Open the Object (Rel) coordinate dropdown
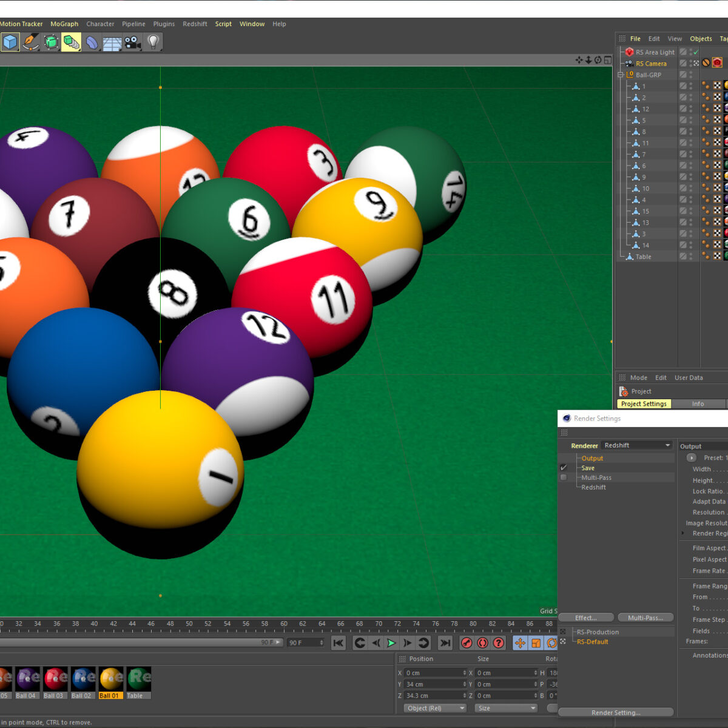The width and height of the screenshot is (728, 728). [435, 708]
